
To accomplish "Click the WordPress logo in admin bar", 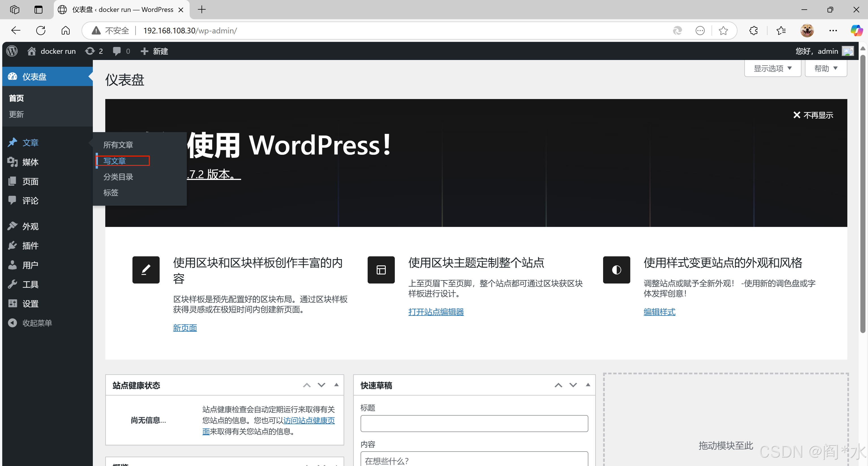I will click(12, 51).
